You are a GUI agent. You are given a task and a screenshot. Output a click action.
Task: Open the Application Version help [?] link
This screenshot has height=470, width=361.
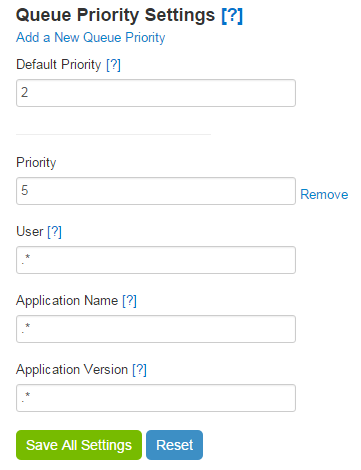[x=139, y=370]
